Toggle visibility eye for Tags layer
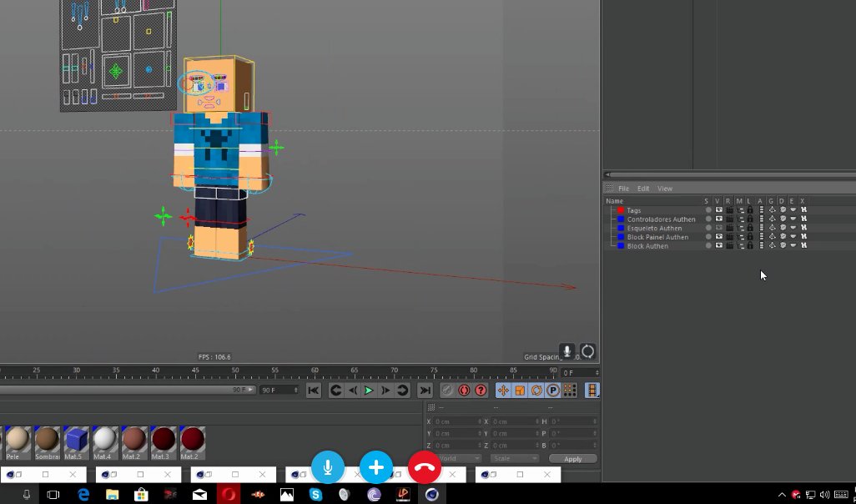The width and height of the screenshot is (856, 504). click(719, 209)
